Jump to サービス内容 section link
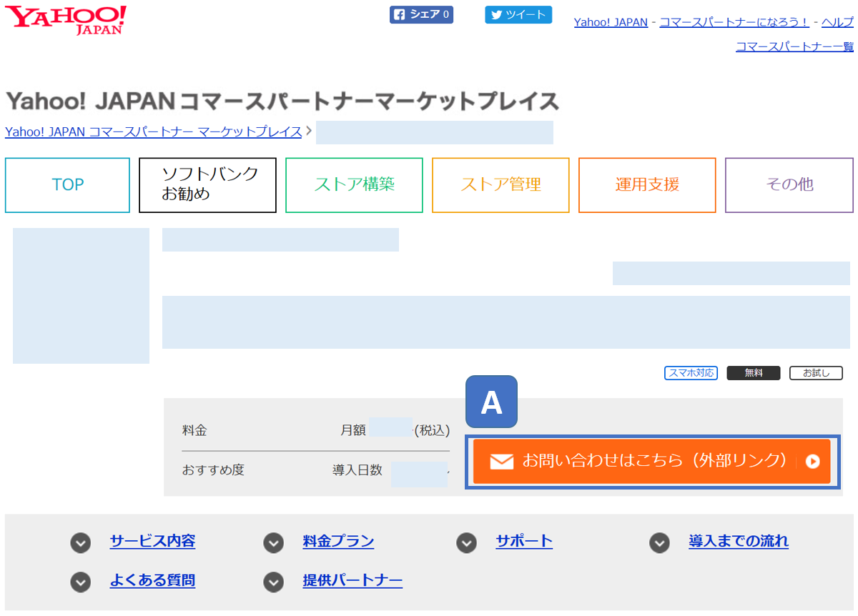 pyautogui.click(x=152, y=541)
